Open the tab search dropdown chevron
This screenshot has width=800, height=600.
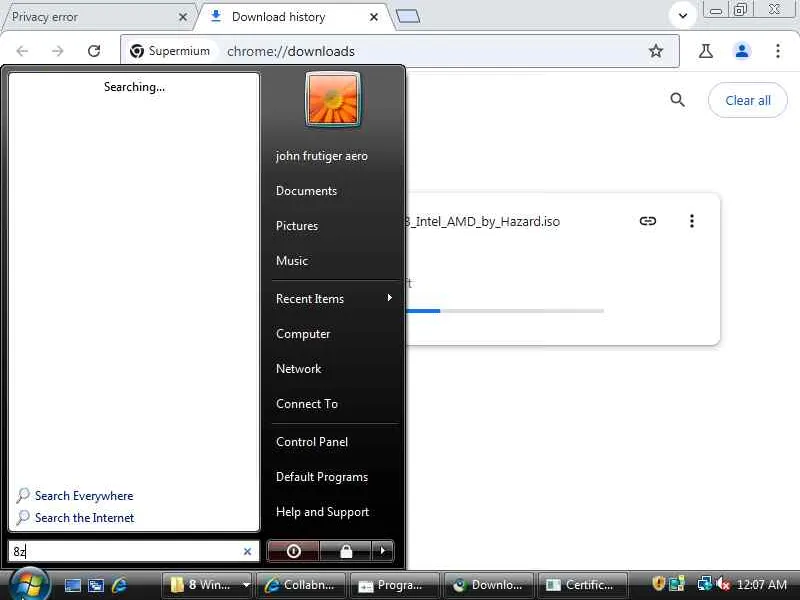(683, 16)
